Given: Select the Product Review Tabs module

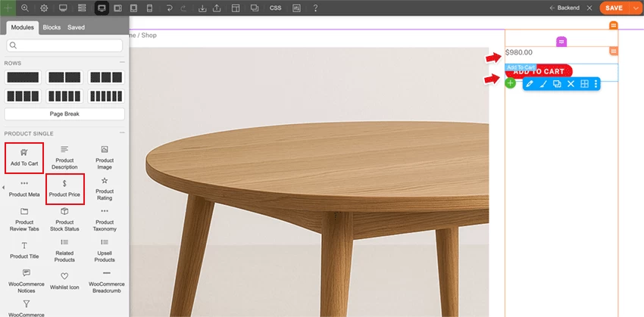Looking at the screenshot, I should 24,220.
